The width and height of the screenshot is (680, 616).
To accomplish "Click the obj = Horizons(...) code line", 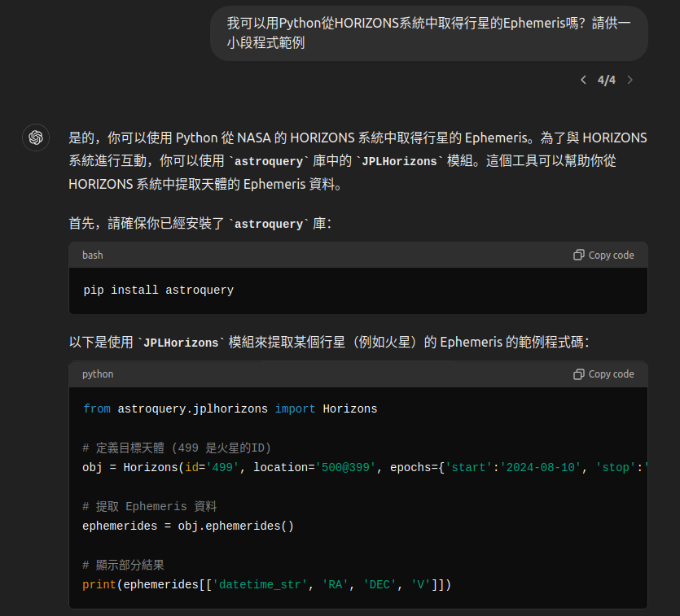I will point(365,467).
